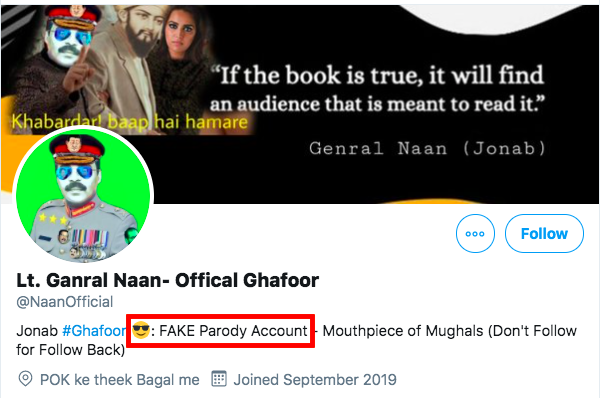Follow the Lt. Ganral Naan account
Screen dimensions: 603x398
(544, 233)
